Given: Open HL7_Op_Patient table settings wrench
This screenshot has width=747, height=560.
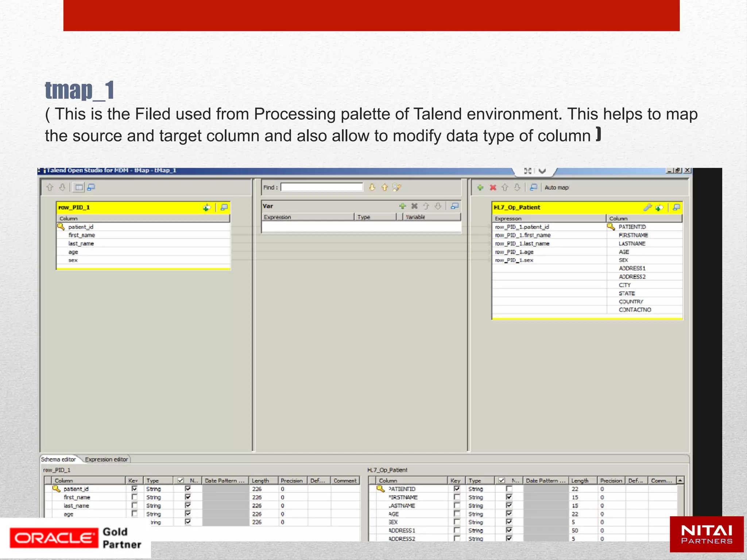Looking at the screenshot, I should (x=647, y=207).
